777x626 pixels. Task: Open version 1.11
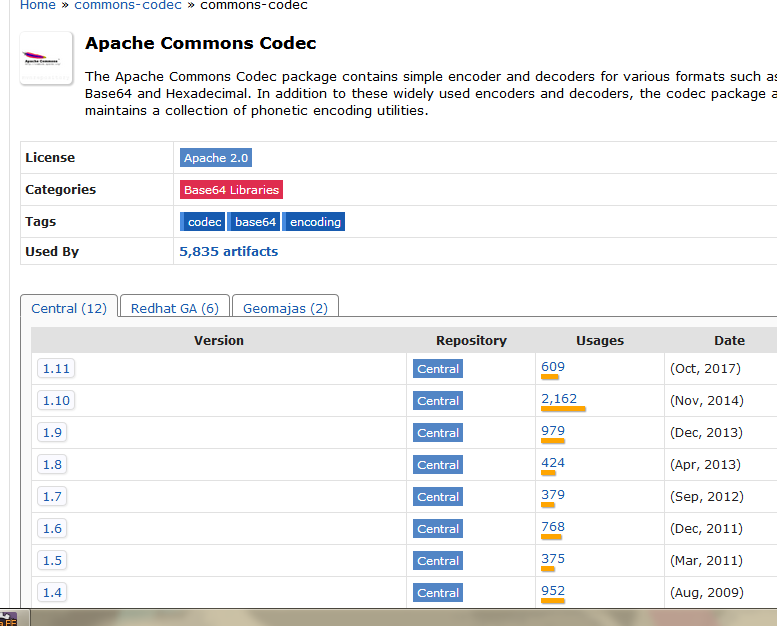pos(56,369)
